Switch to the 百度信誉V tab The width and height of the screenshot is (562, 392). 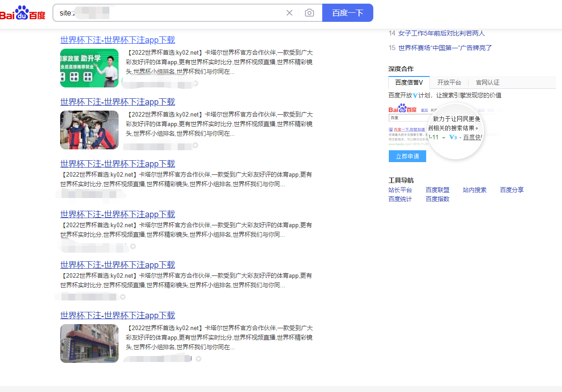(409, 82)
